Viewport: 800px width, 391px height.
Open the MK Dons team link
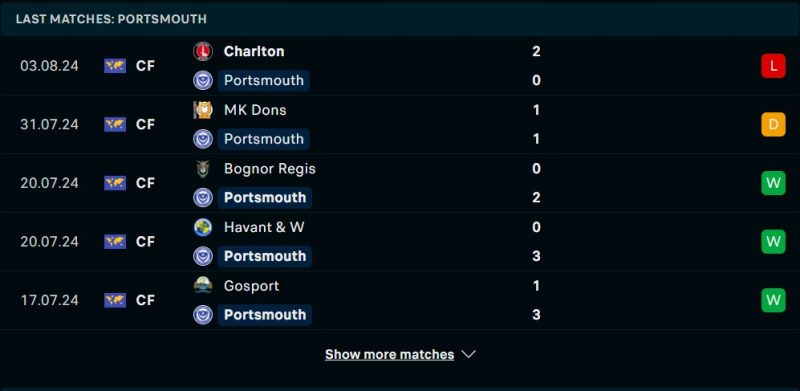(255, 110)
